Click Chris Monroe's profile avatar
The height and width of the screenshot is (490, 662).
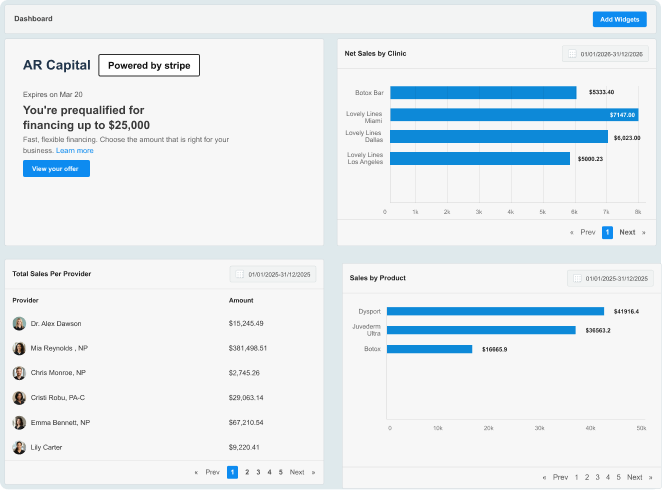pos(19,373)
